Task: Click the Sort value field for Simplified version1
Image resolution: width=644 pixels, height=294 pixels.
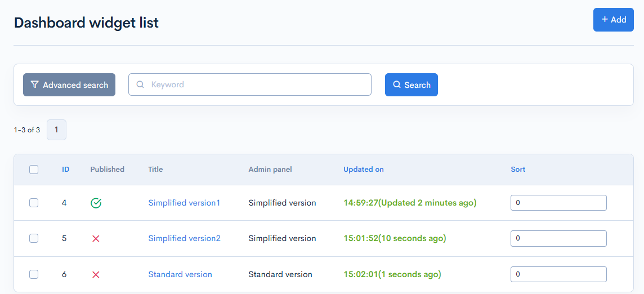Action: tap(558, 203)
